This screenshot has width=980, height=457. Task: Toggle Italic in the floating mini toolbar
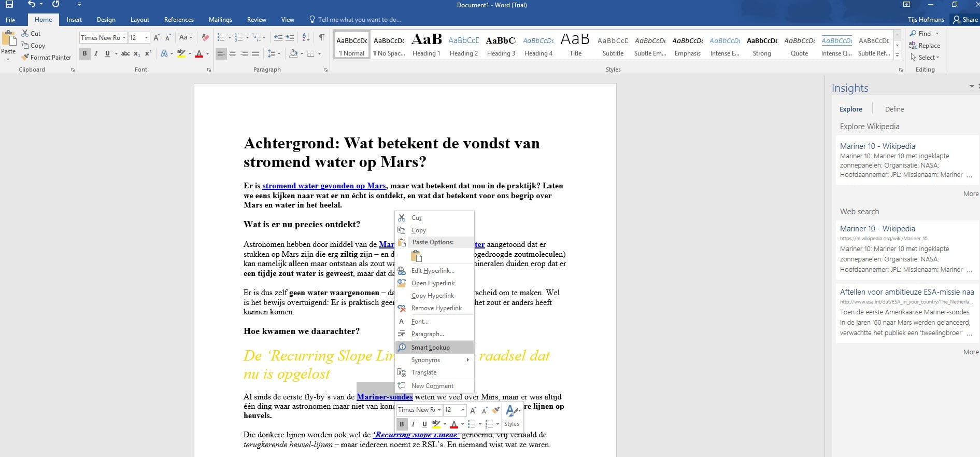point(413,424)
